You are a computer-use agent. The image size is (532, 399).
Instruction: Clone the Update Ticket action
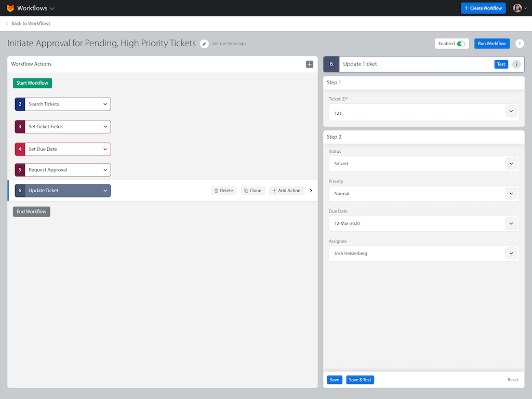(x=252, y=190)
